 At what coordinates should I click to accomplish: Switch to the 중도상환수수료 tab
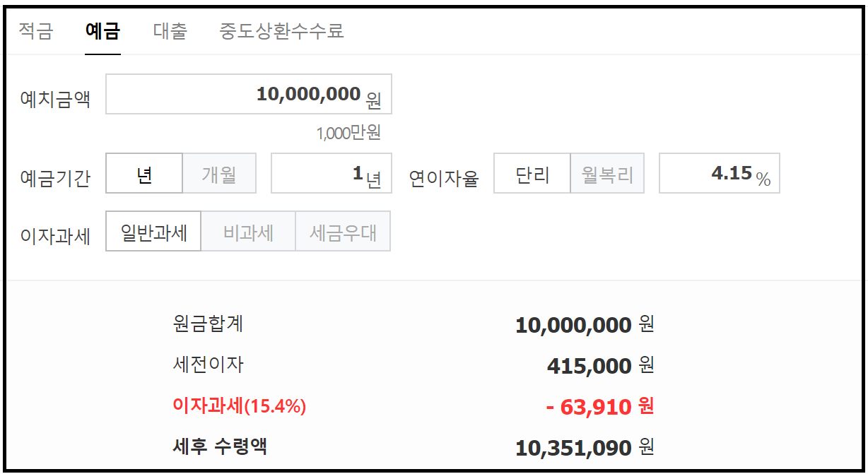(279, 31)
